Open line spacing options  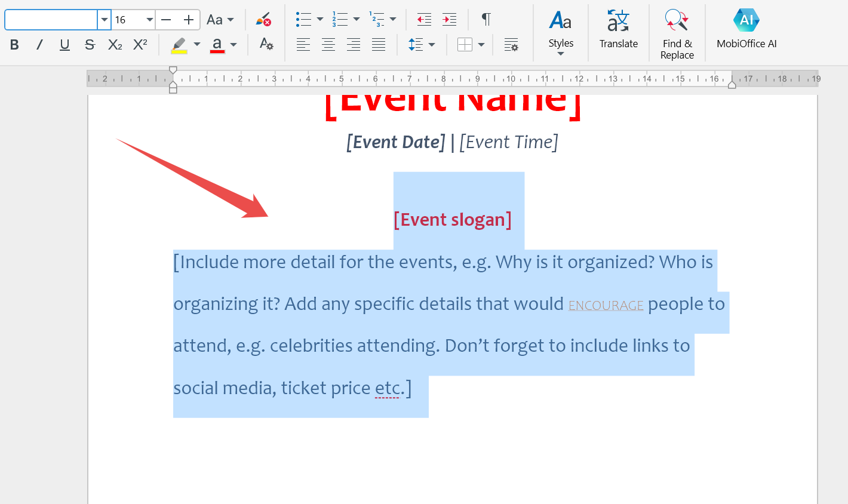(x=416, y=45)
